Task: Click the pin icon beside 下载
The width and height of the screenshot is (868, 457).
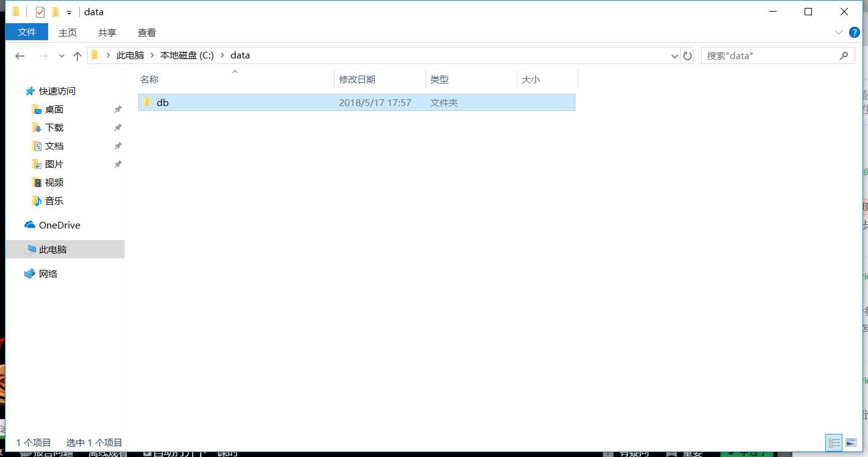Action: [x=118, y=127]
